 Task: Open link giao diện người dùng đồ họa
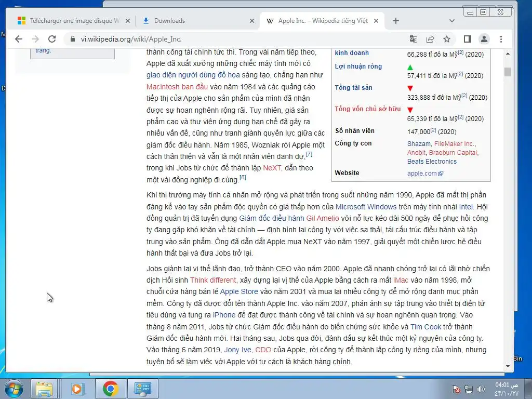(x=193, y=75)
